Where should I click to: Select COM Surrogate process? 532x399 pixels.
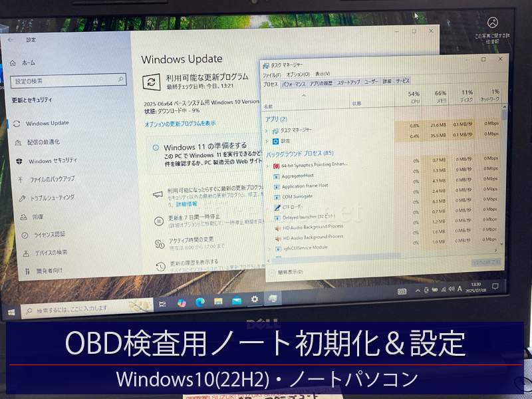tap(297, 196)
